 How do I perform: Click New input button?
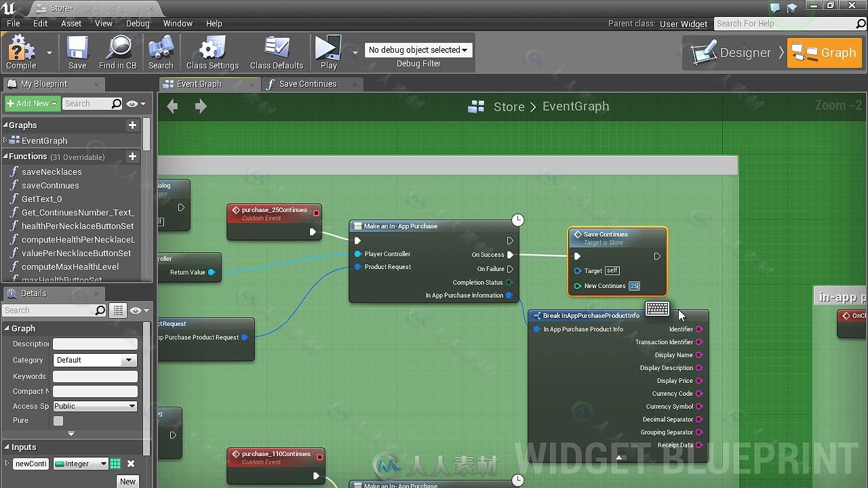(x=127, y=481)
